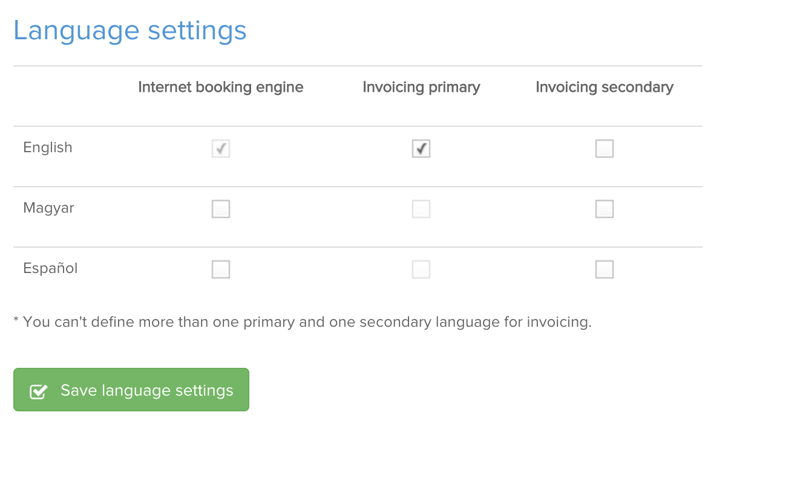Click the invoicing language limit footnote
This screenshot has width=800, height=482.
302,322
